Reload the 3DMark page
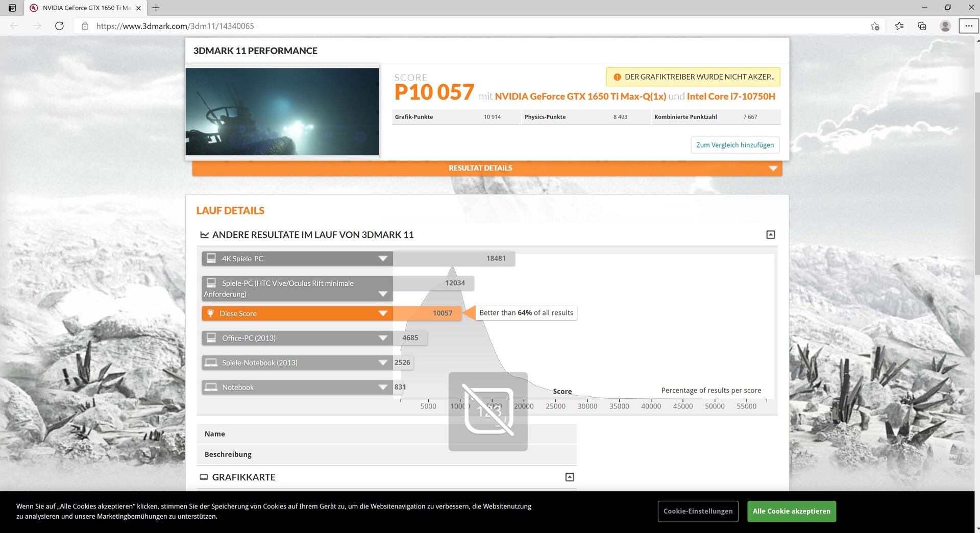The width and height of the screenshot is (980, 533). pos(59,26)
